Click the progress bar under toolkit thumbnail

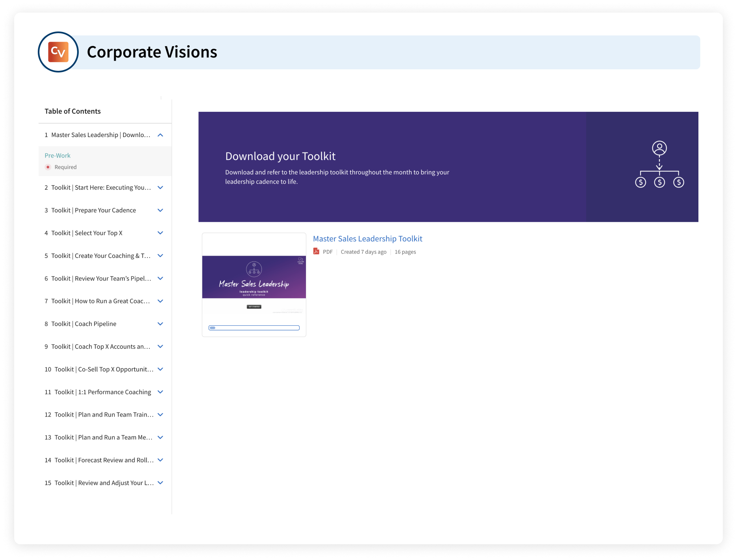click(x=254, y=328)
